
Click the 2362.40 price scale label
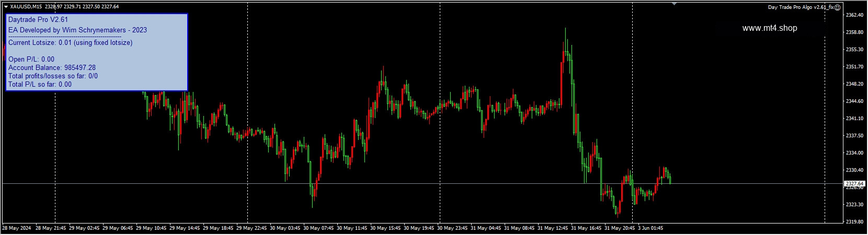point(854,15)
